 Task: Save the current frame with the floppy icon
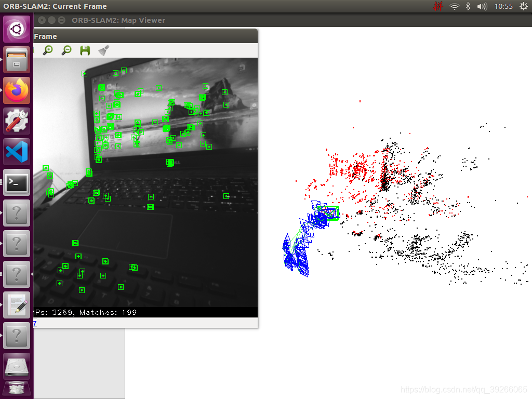point(85,50)
